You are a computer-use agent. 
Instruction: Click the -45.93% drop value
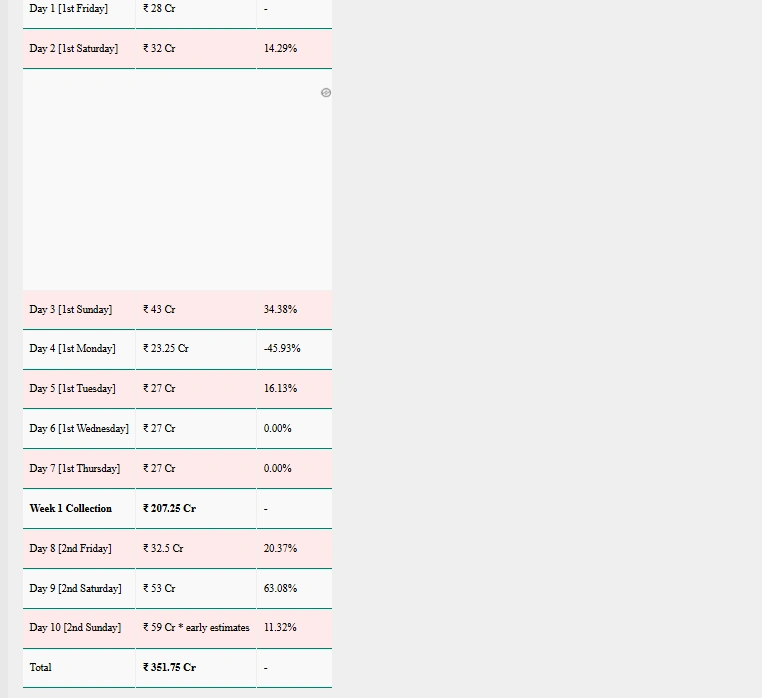pos(282,349)
